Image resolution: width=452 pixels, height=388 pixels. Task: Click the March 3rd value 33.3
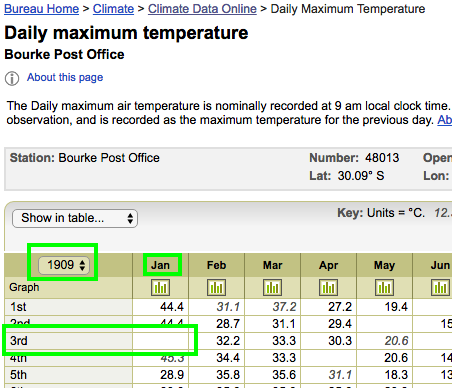284,341
